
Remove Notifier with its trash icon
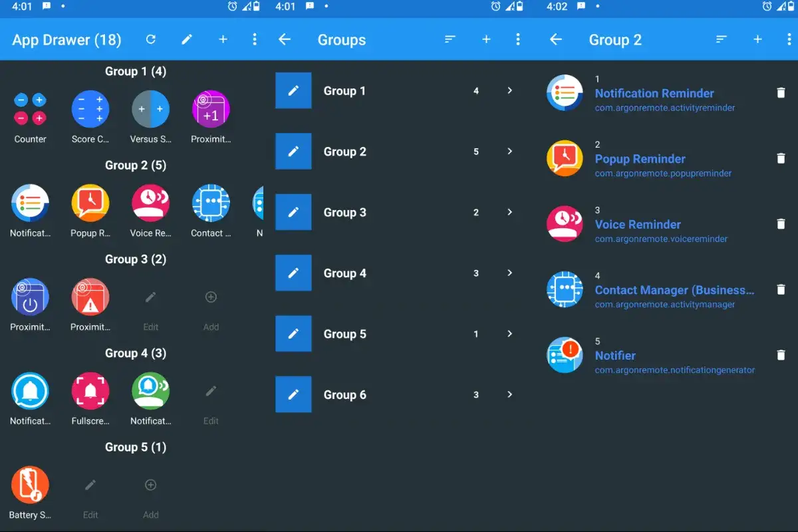(x=781, y=355)
